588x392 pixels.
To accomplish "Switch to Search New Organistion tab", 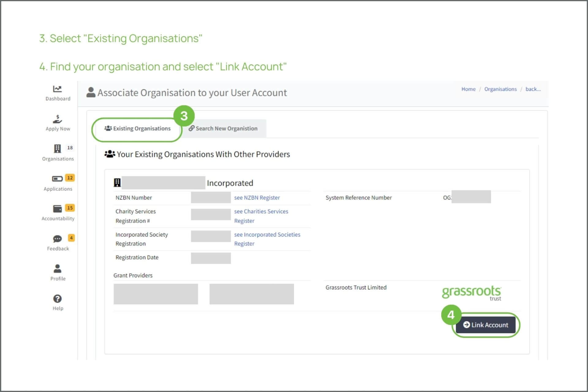I will point(223,129).
